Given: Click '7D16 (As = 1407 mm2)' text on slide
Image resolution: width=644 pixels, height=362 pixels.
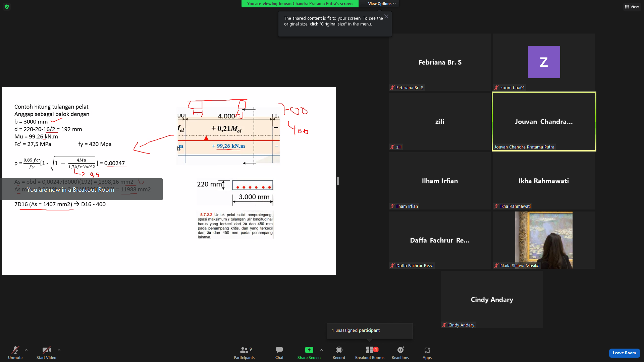Looking at the screenshot, I should 43,204.
